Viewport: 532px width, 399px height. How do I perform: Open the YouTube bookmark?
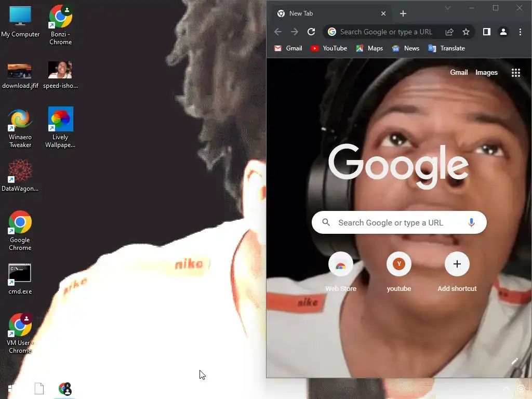click(x=329, y=48)
